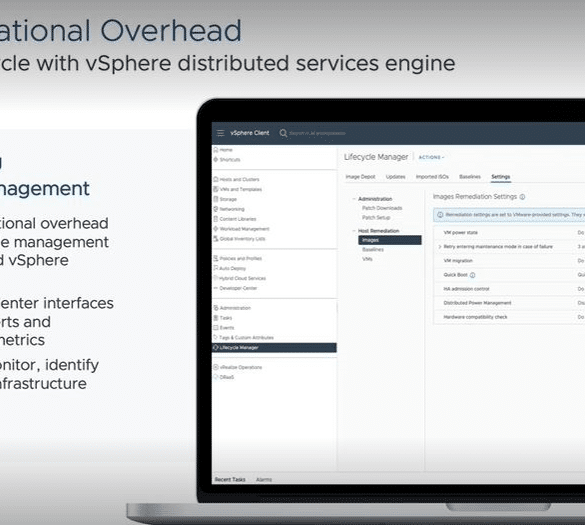585x525 pixels.
Task: Switch to the Baselines tab
Action: pos(470,177)
